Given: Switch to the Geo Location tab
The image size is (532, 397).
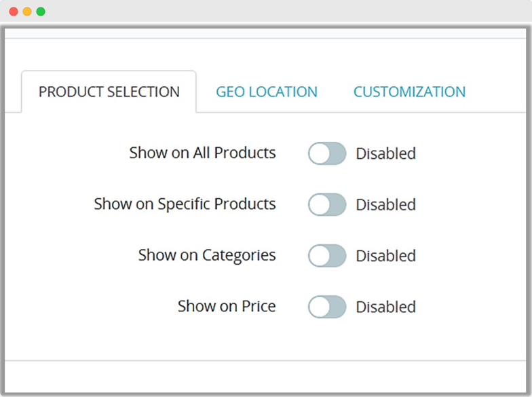Looking at the screenshot, I should pyautogui.click(x=267, y=92).
